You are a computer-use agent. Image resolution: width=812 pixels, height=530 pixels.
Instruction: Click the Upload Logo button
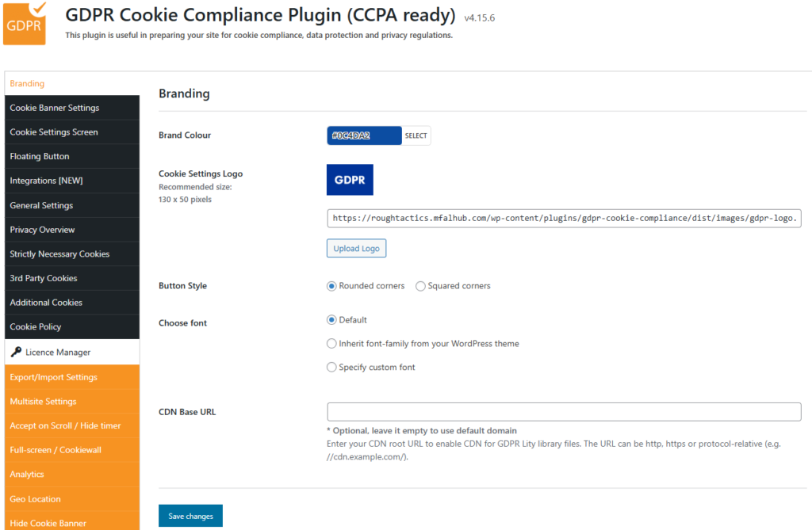click(x=356, y=249)
